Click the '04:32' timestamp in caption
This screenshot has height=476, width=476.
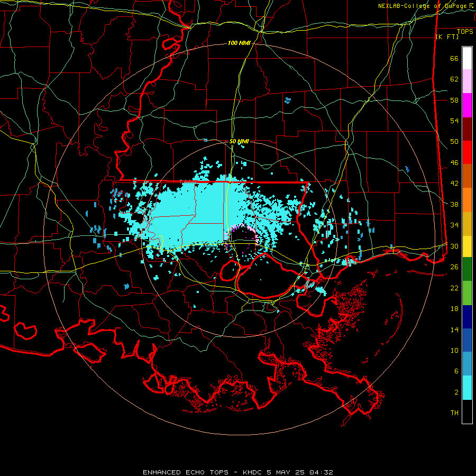(x=322, y=472)
